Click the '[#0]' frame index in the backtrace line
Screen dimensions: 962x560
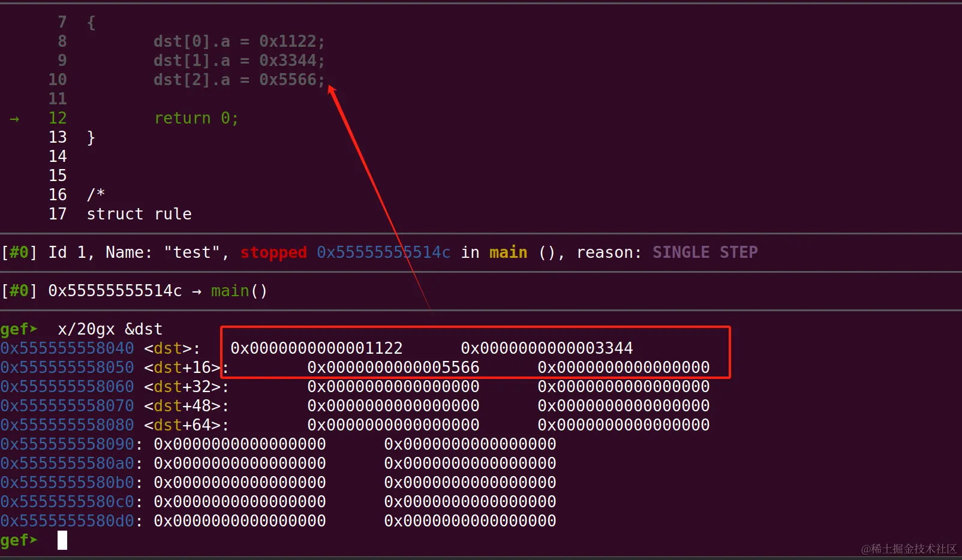(19, 291)
